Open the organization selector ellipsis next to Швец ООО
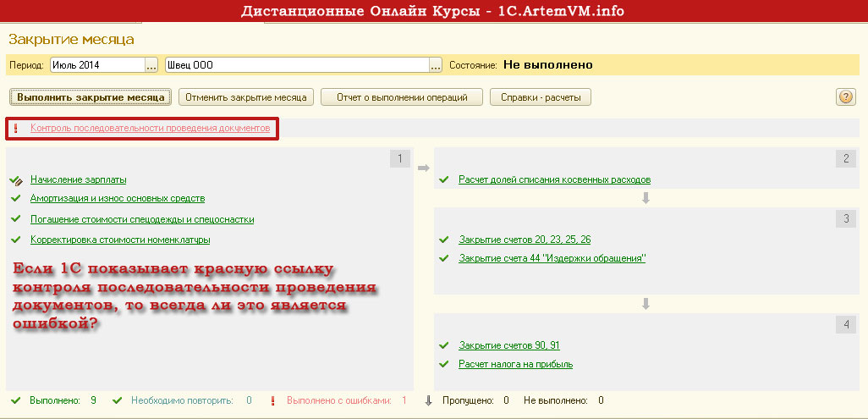The height and width of the screenshot is (419, 868). point(436,65)
